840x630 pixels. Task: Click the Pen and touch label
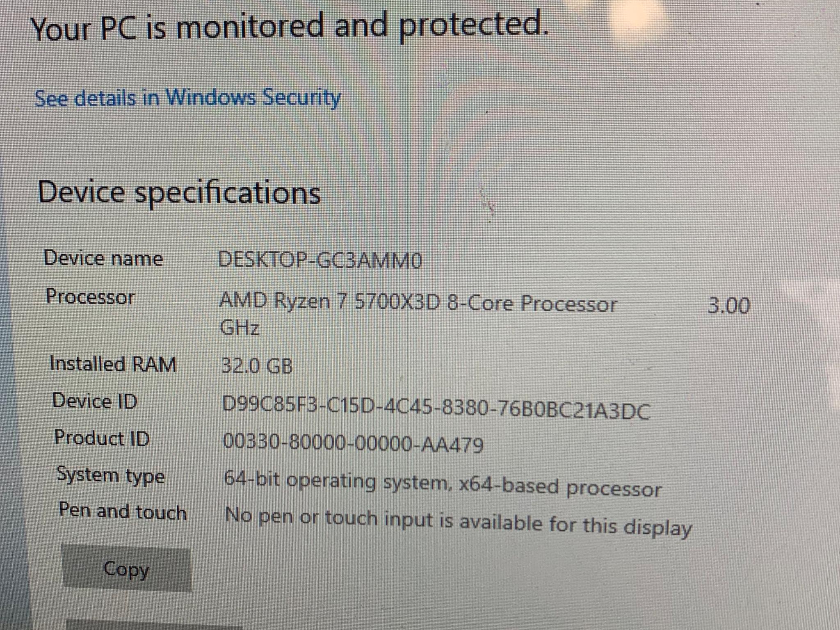(x=123, y=511)
